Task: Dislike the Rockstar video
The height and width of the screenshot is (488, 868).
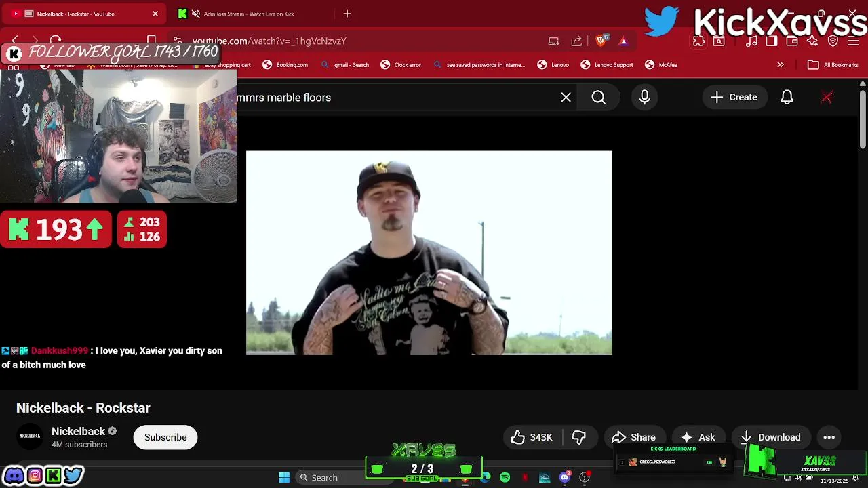Action: pos(579,437)
